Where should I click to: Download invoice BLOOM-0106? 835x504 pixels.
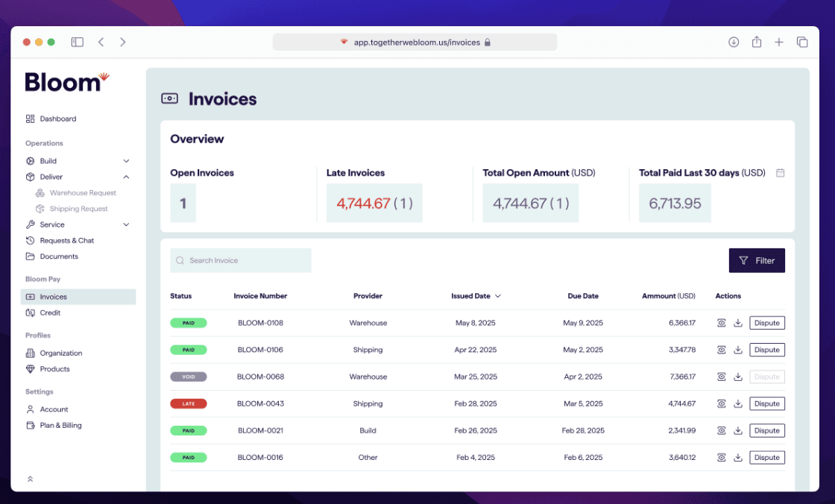pos(738,350)
